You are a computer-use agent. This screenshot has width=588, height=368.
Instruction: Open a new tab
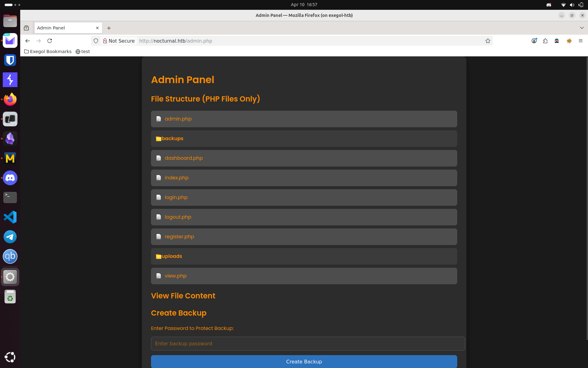109,28
